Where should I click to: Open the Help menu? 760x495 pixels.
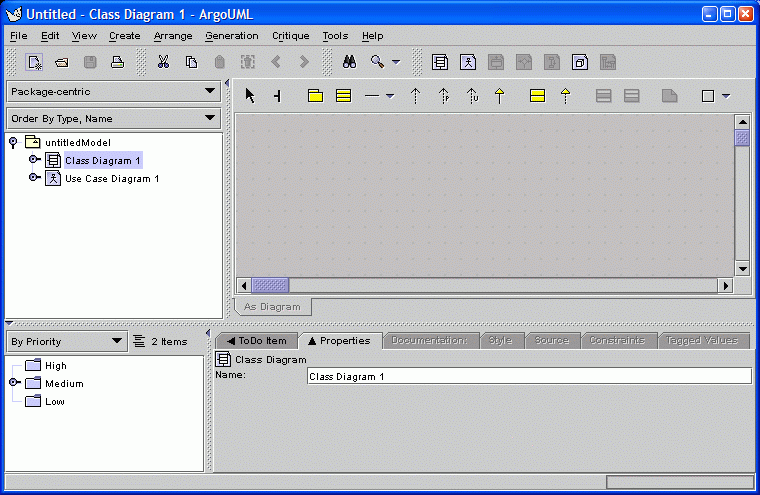(x=372, y=36)
